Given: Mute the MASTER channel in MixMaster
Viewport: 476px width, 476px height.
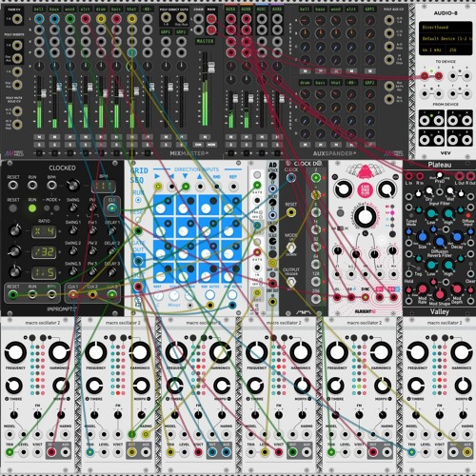Looking at the screenshot, I should (205, 137).
